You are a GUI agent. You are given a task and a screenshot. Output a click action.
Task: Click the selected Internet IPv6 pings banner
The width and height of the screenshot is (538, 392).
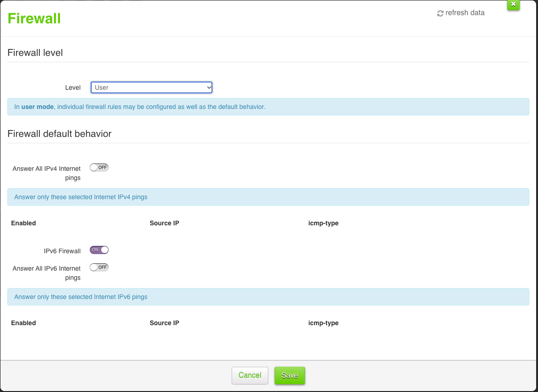(268, 297)
